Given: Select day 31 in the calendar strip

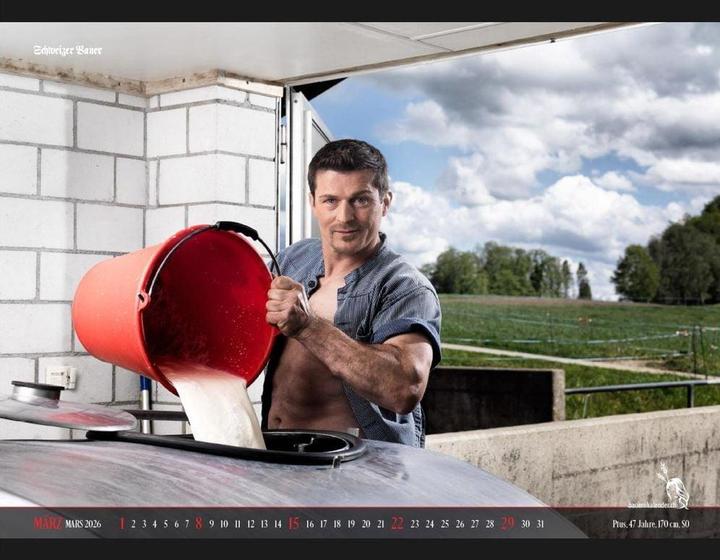Looking at the screenshot, I should point(540,524).
